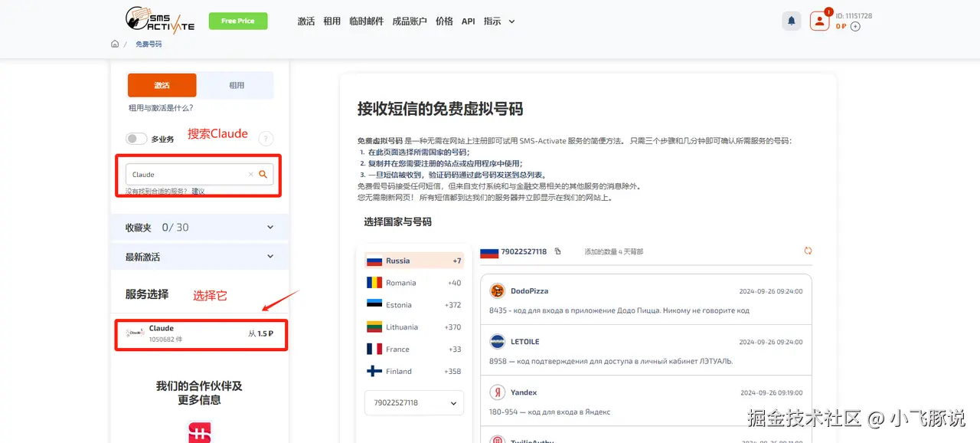Click the France flag icon
The image size is (980, 443).
(374, 349)
